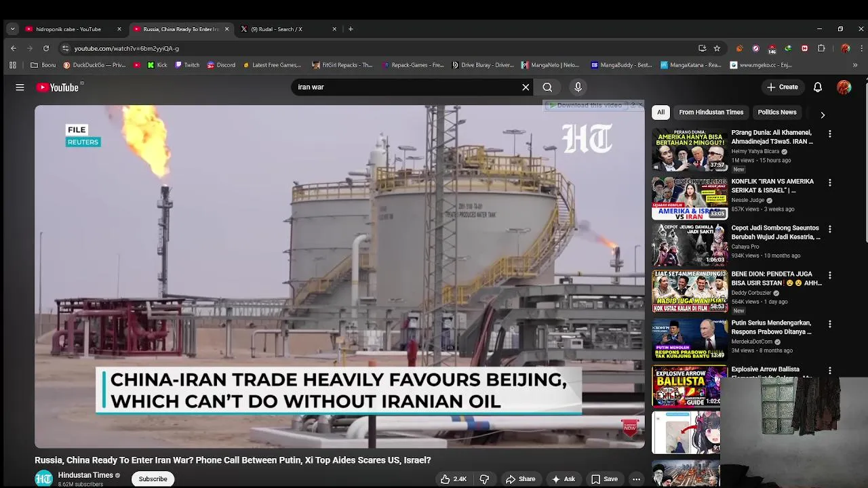Go back in browser history
Image resolution: width=868 pixels, height=488 pixels.
click(14, 48)
